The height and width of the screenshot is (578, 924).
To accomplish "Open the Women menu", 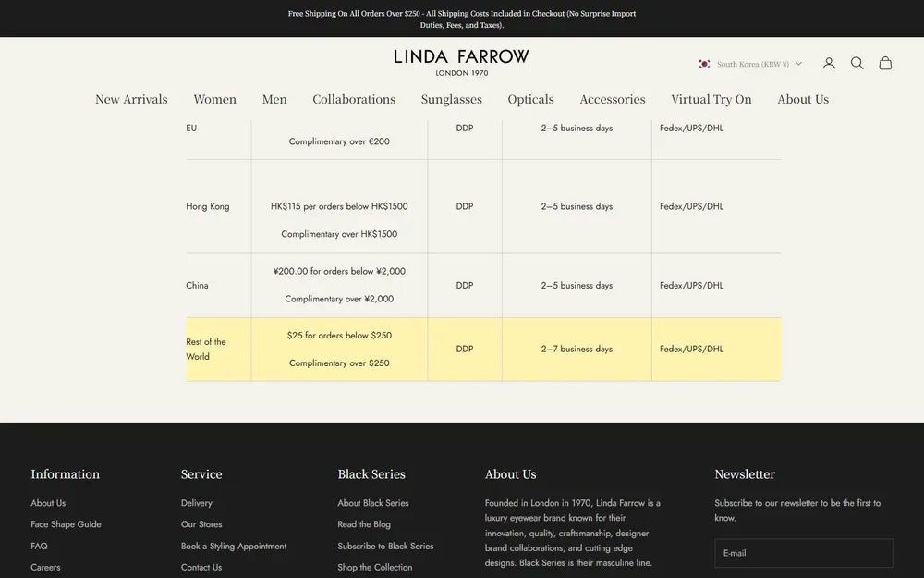I will tap(214, 99).
